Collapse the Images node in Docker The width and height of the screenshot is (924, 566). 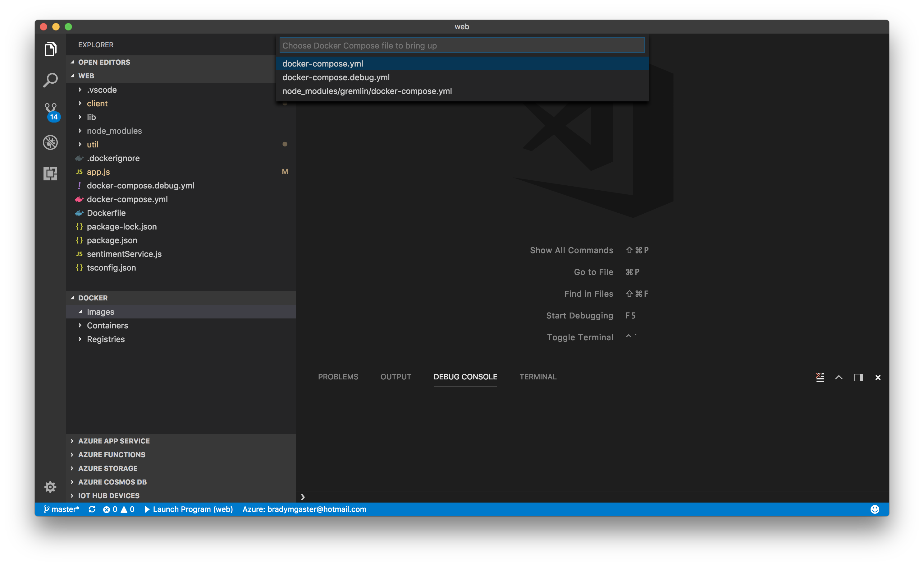click(100, 312)
